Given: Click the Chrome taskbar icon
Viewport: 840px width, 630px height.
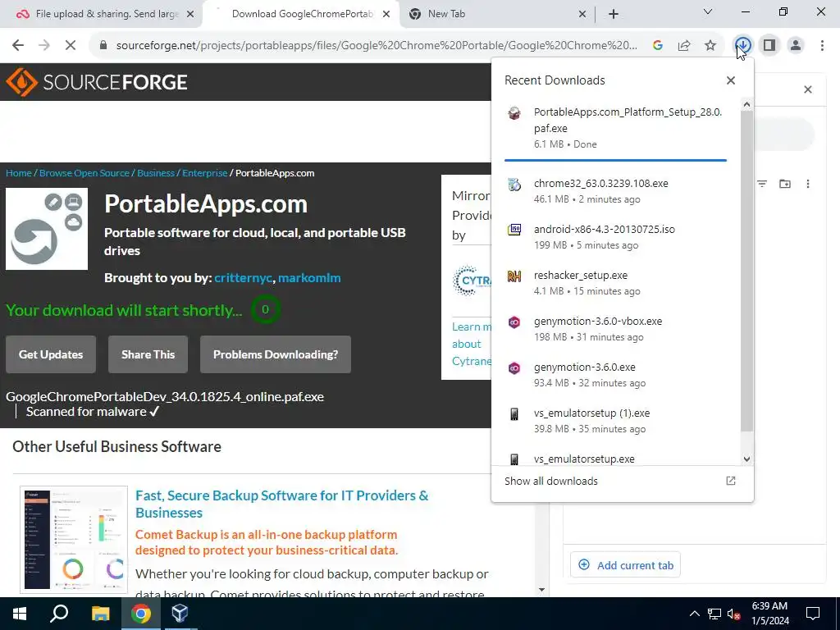Looking at the screenshot, I should tap(140, 614).
